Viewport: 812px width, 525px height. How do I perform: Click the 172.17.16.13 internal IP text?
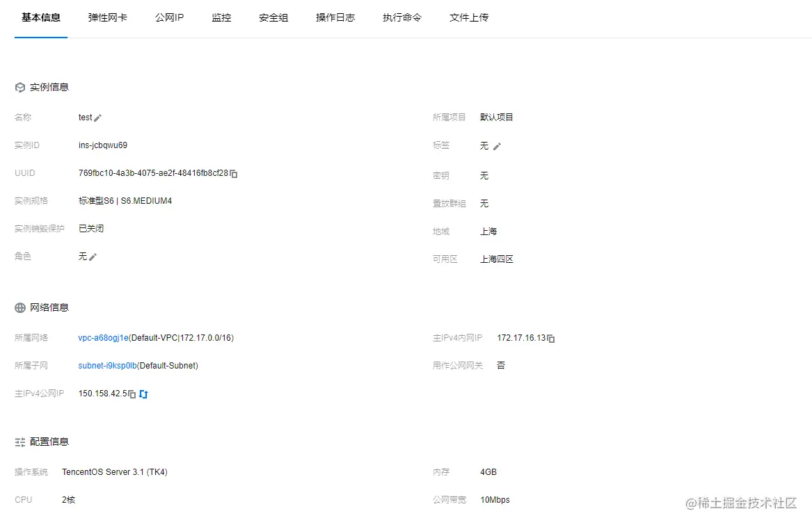point(521,337)
